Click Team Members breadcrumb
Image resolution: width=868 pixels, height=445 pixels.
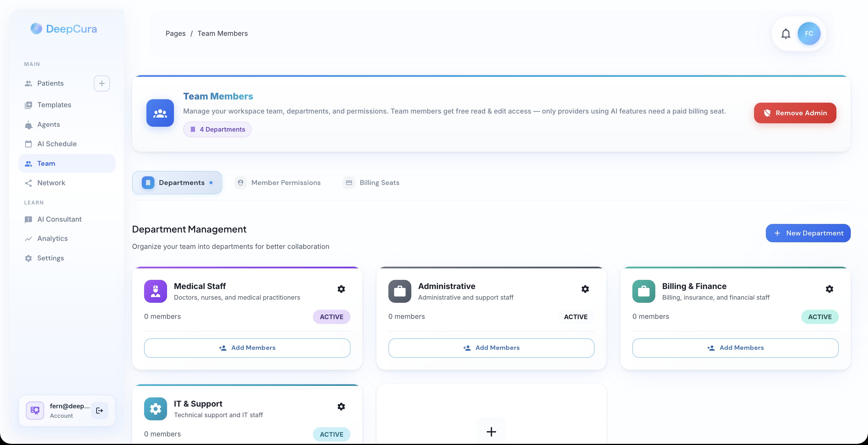pos(222,34)
